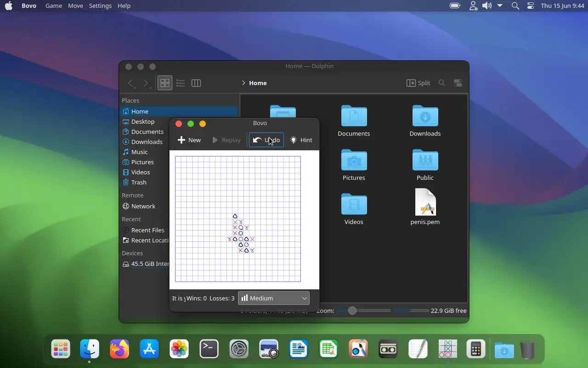The image size is (588, 368).
Task: Select the .pem file icon
Action: click(x=425, y=202)
